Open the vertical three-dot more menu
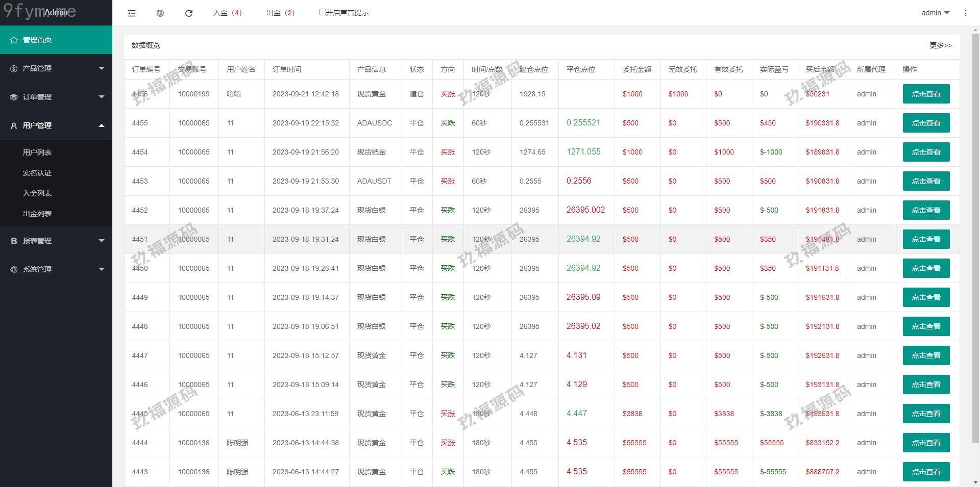The image size is (980, 487). tap(965, 13)
